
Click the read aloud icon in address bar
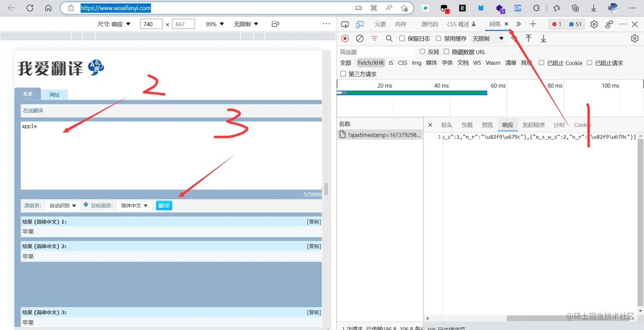click(389, 8)
